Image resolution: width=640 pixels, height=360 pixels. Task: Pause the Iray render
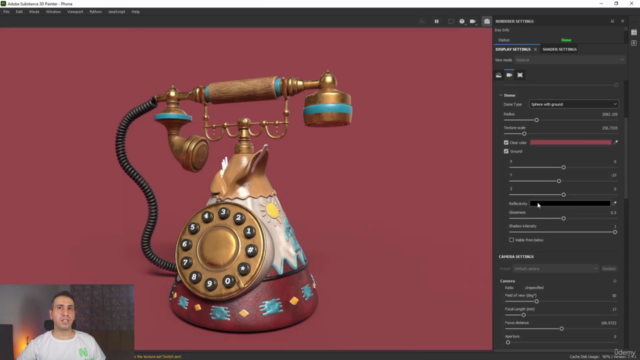point(436,21)
